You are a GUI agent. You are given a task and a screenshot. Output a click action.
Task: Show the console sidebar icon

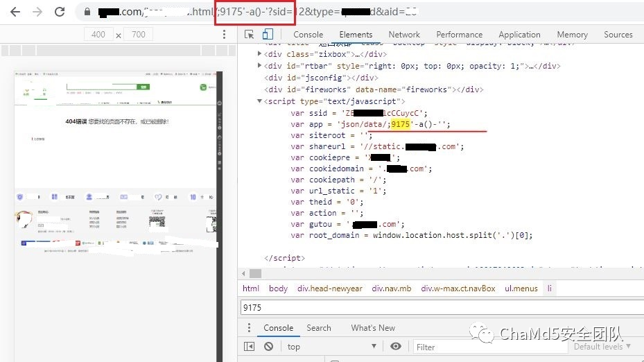tap(249, 346)
